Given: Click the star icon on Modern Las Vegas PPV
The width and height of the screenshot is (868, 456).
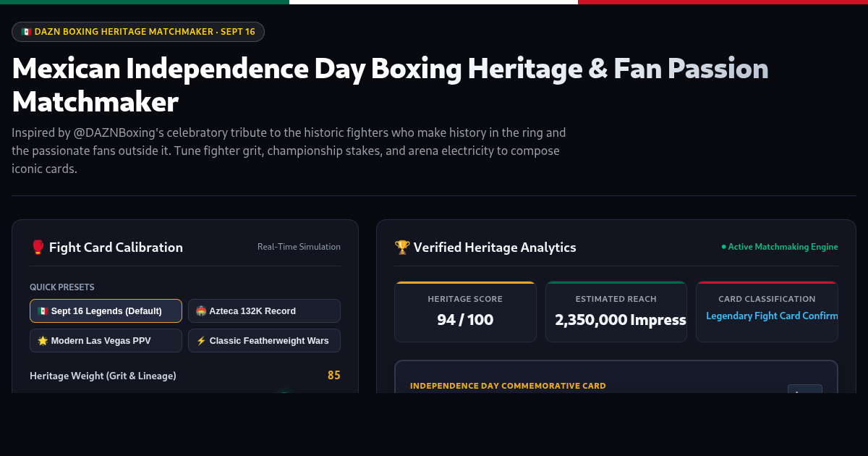Looking at the screenshot, I should pyautogui.click(x=43, y=341).
